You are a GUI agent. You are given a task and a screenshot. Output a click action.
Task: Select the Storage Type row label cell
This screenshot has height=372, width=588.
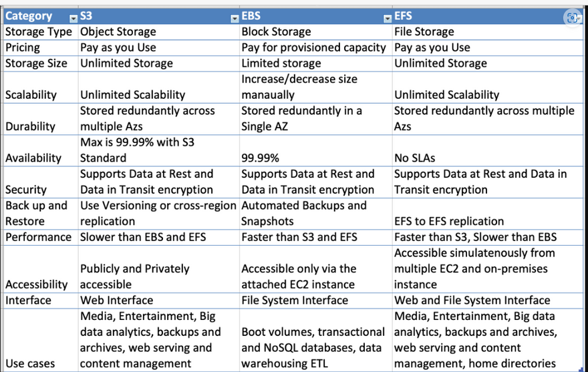pos(39,31)
